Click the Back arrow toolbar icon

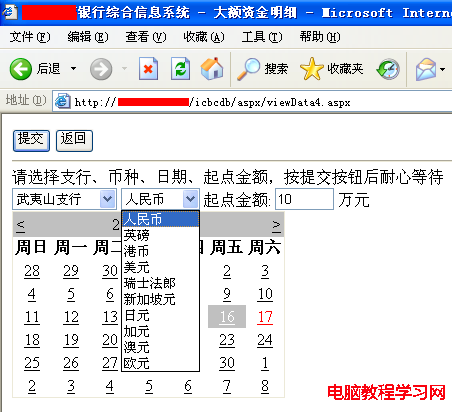(21, 69)
